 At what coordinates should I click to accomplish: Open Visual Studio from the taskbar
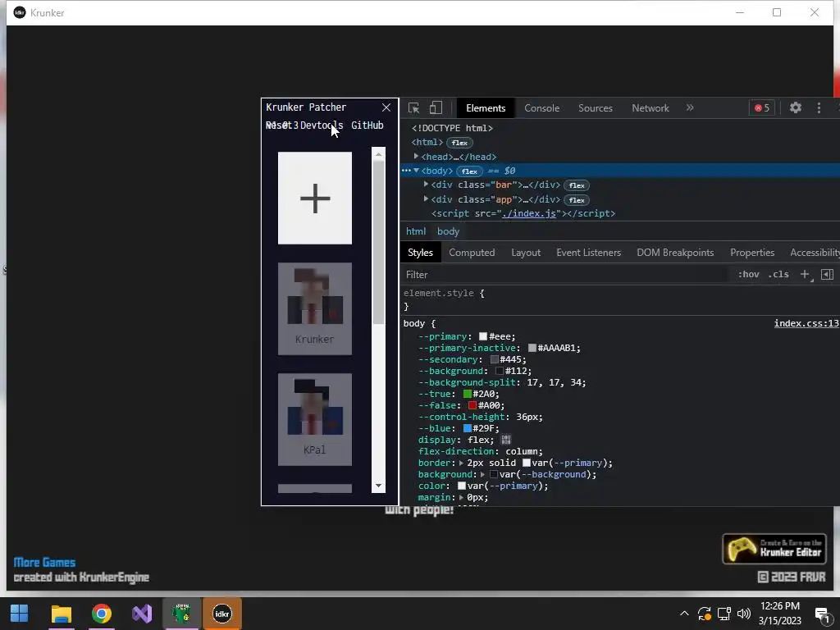click(x=142, y=614)
